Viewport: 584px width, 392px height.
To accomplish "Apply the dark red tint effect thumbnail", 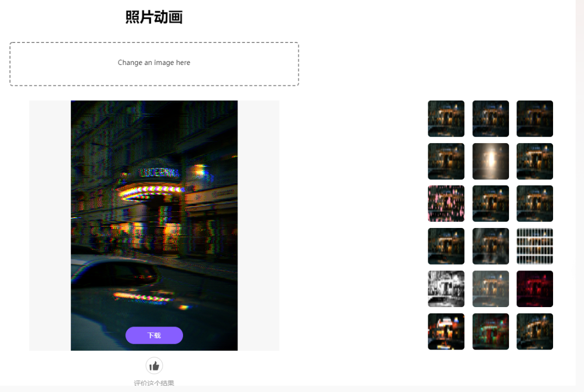I will pos(535,289).
